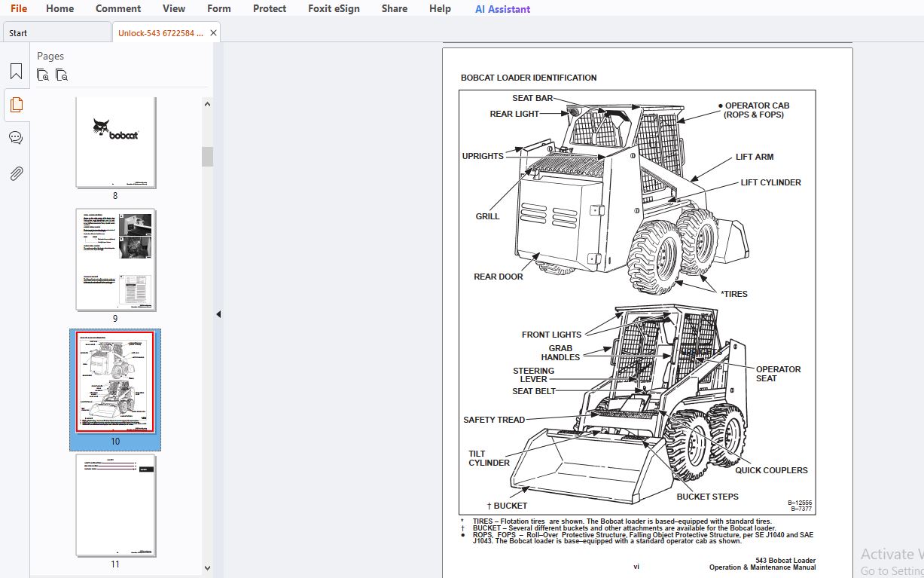Click the 'FRONT LIGHTS' label
Image resolution: width=924 pixels, height=578 pixels.
click(x=551, y=335)
